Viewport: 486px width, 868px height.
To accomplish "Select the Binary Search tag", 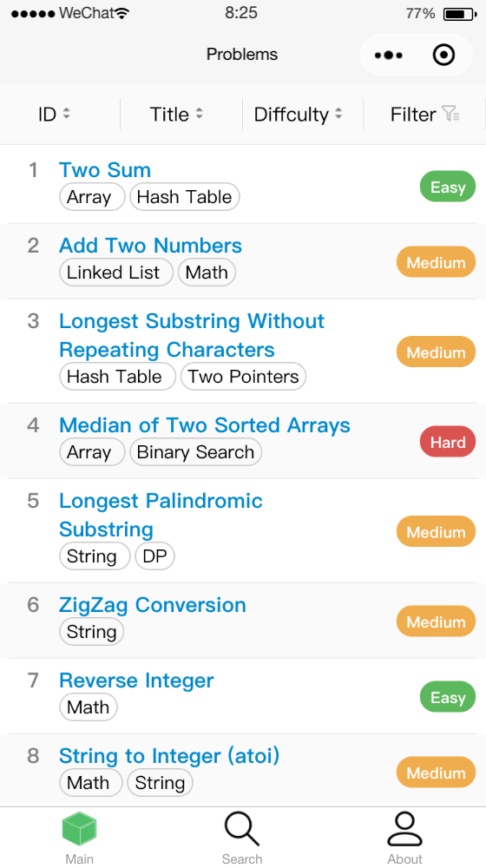I will click(195, 452).
